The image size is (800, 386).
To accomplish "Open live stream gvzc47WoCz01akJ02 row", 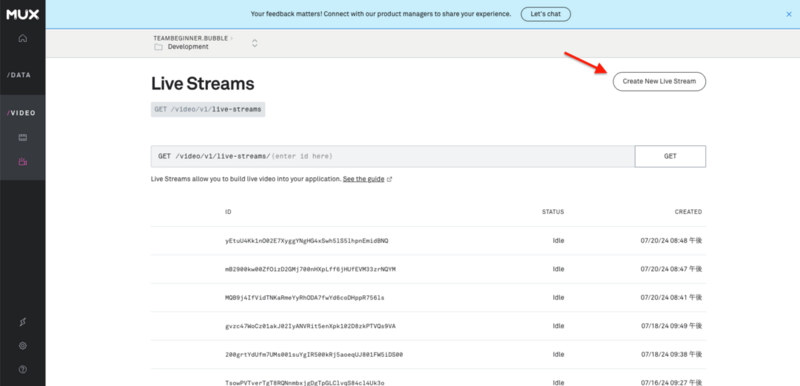I will (429, 326).
